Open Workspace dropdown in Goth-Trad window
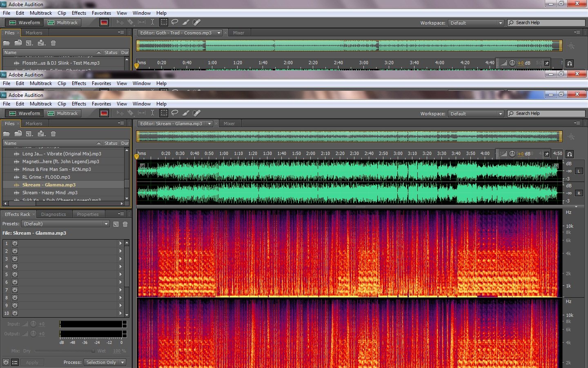Viewport: 588px width, 368px height. (x=476, y=23)
